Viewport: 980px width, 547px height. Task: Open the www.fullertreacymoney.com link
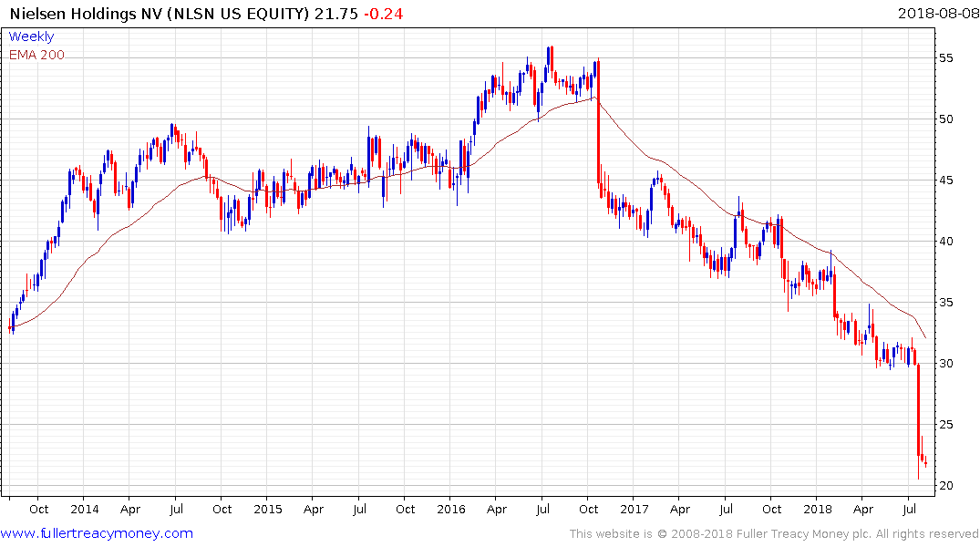click(x=97, y=533)
